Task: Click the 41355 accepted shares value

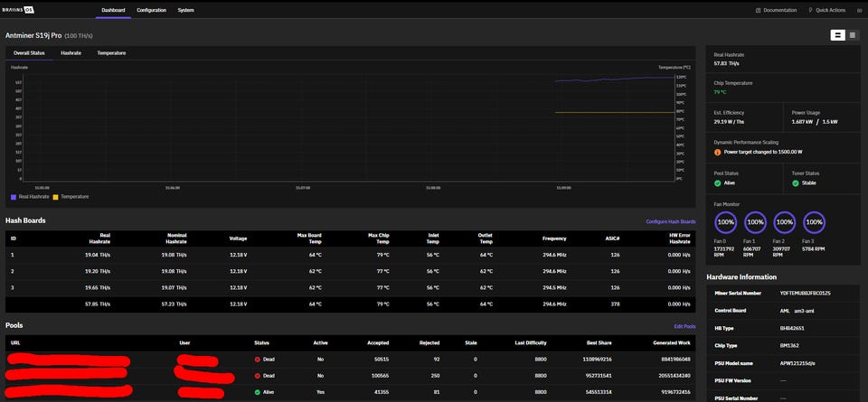Action: click(382, 393)
